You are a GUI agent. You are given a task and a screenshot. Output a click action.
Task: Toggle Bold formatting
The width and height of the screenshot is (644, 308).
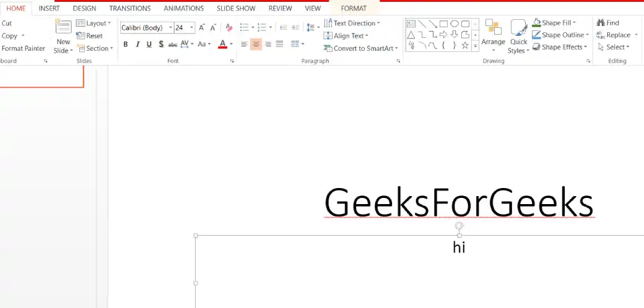click(126, 45)
